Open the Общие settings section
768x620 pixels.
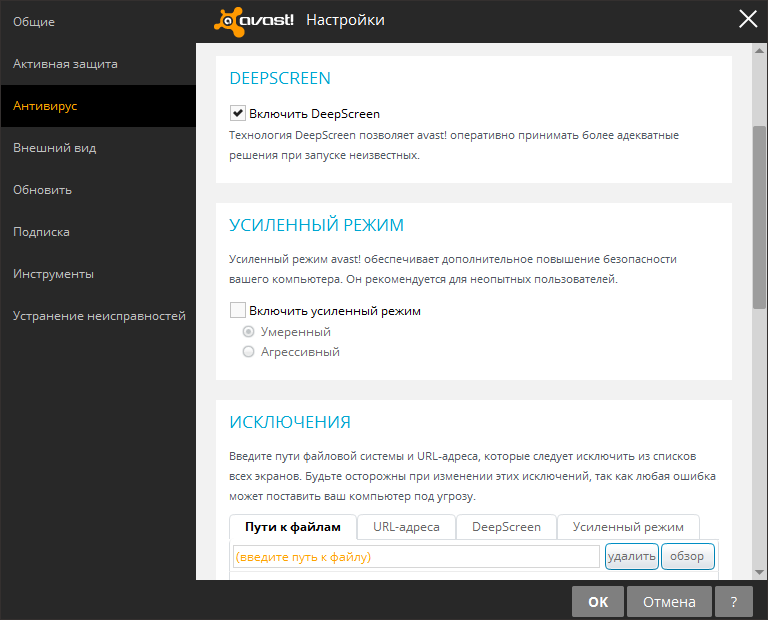click(98, 22)
